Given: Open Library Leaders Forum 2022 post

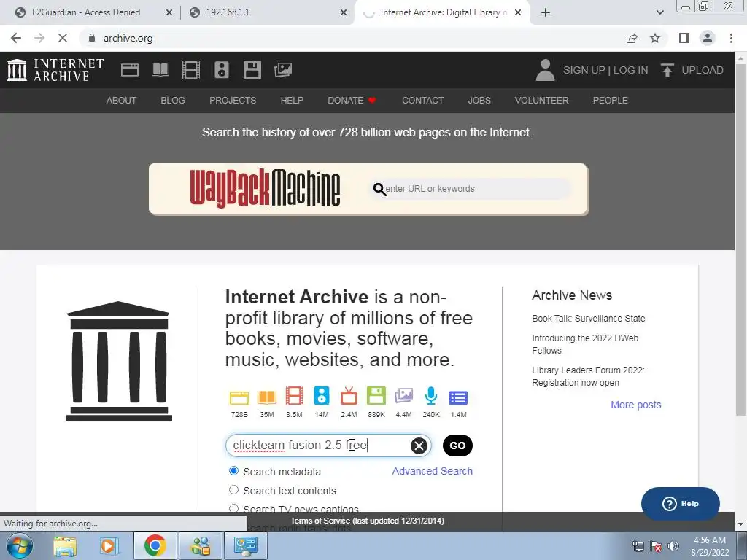Looking at the screenshot, I should pyautogui.click(x=588, y=376).
